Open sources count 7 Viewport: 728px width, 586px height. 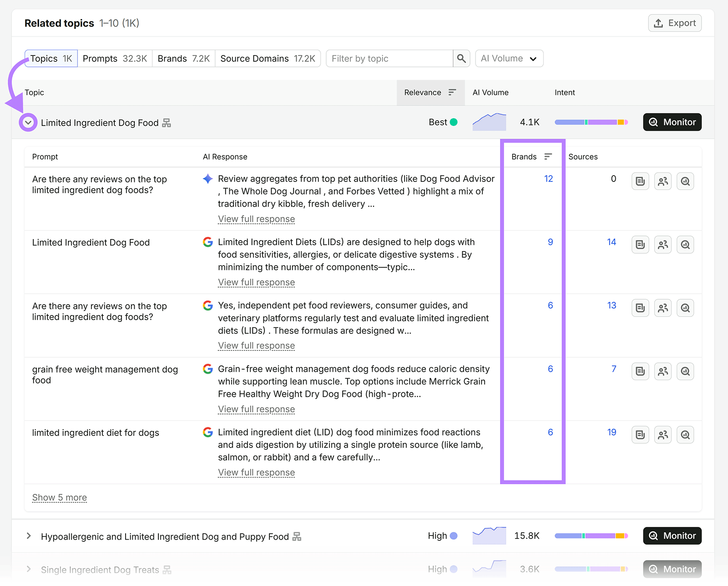click(614, 369)
